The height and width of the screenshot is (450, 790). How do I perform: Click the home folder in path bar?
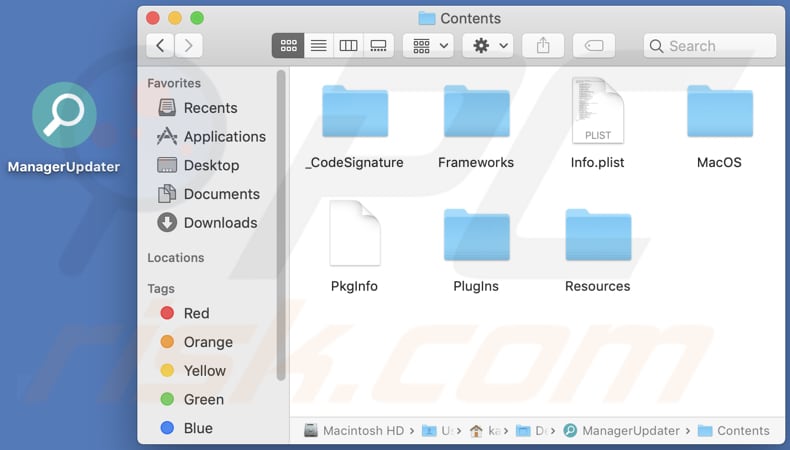coord(484,431)
